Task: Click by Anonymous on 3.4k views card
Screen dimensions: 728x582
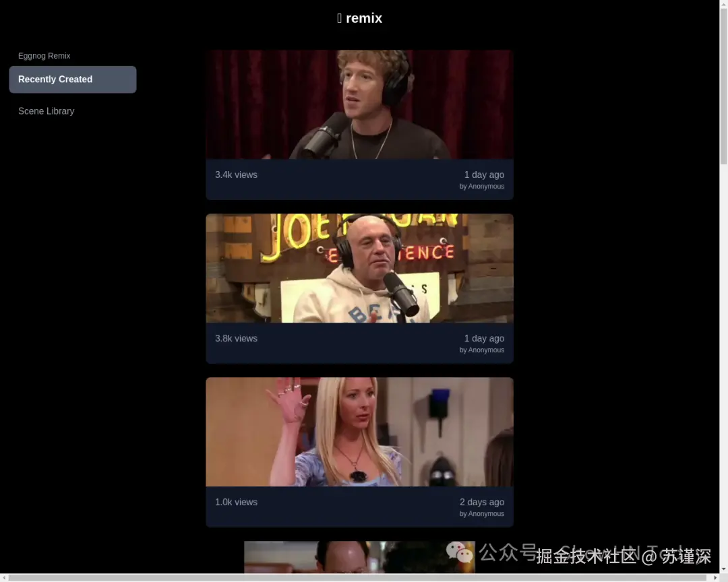Action: [x=482, y=187]
